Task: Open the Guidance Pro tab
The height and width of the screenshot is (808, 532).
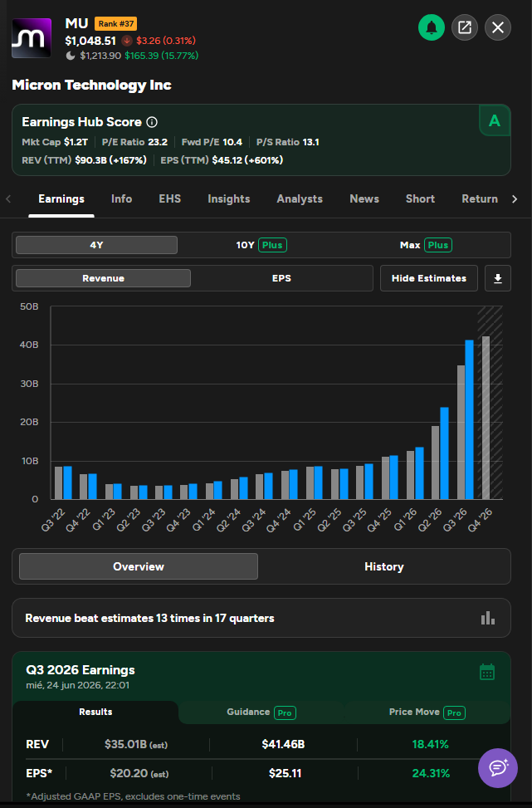Action: 261,713
